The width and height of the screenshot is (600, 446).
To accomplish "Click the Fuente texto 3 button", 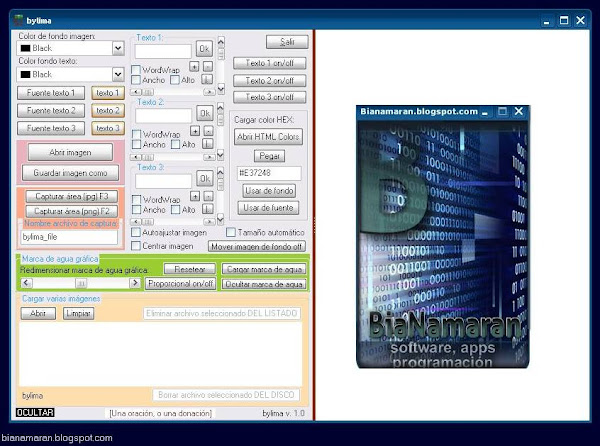I will [51, 128].
